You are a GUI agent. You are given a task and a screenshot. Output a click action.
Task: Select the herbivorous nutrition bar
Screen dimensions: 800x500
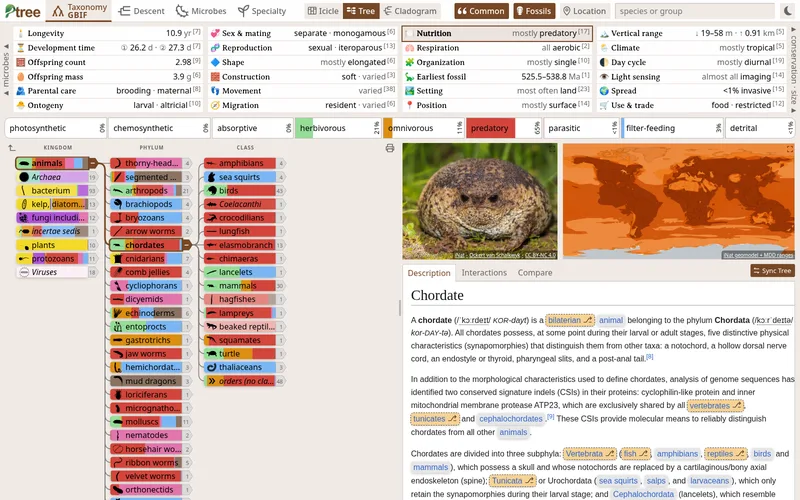[337, 128]
